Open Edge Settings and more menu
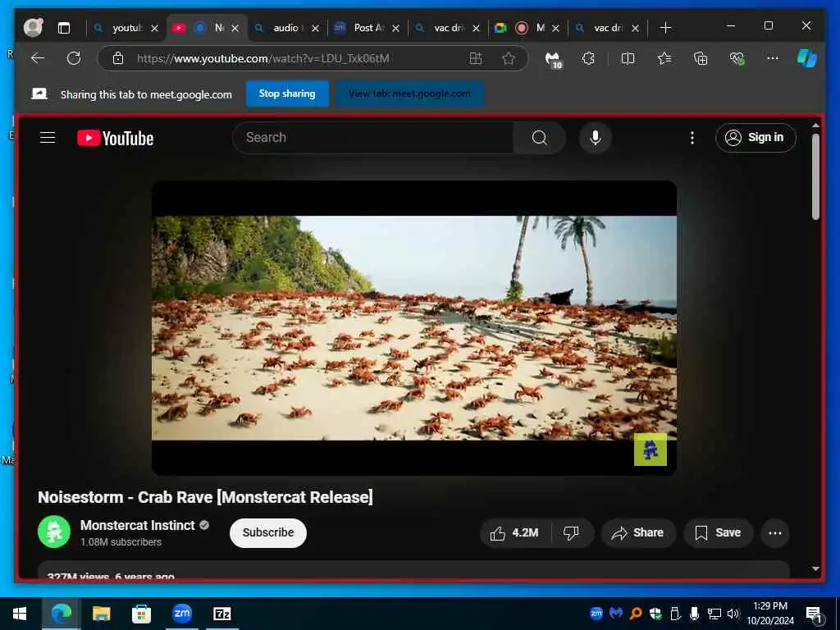This screenshot has height=630, width=840. coord(773,58)
